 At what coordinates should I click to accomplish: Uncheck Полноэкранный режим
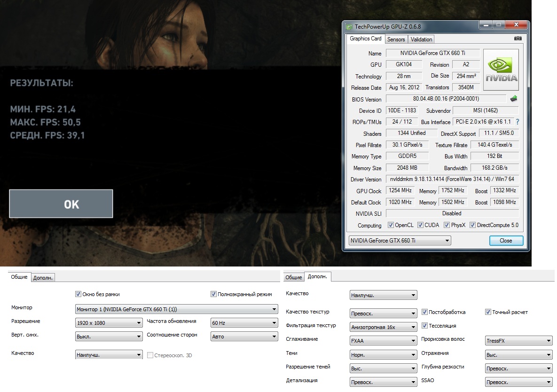coord(213,294)
